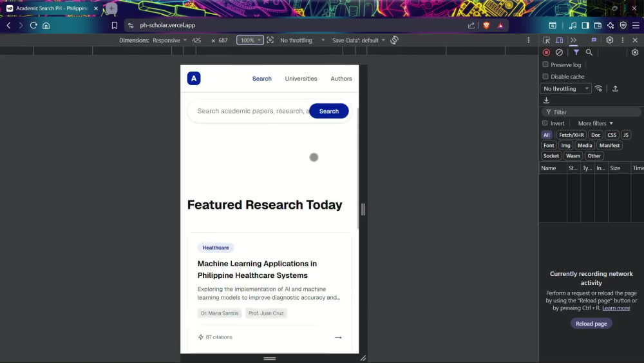The width and height of the screenshot is (644, 363).
Task: Open the Authors nav link
Action: [x=341, y=79]
